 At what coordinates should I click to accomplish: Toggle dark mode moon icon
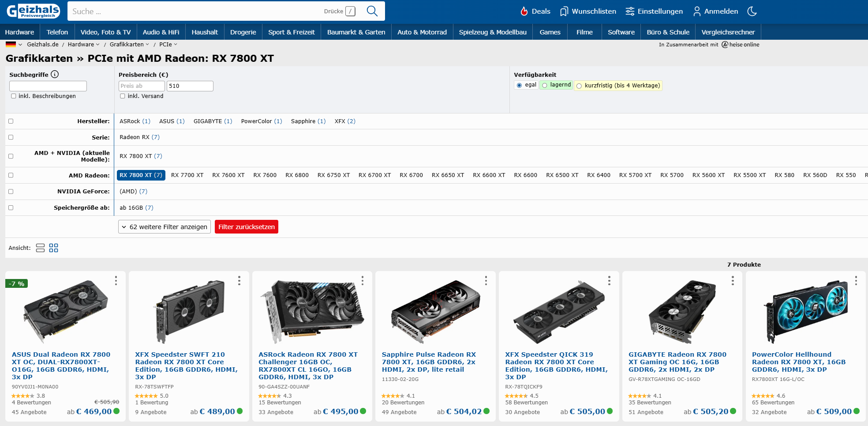[x=752, y=11]
